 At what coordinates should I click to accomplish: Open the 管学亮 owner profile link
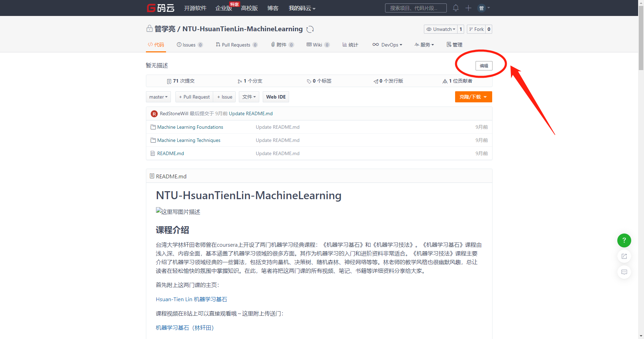coord(165,29)
